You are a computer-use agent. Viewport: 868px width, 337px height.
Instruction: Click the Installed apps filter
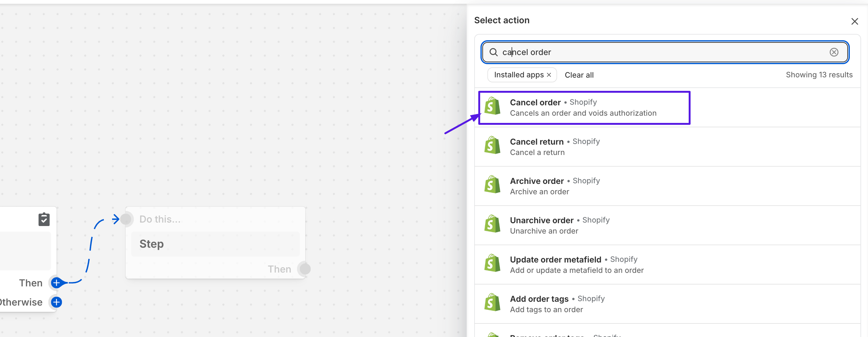522,75
